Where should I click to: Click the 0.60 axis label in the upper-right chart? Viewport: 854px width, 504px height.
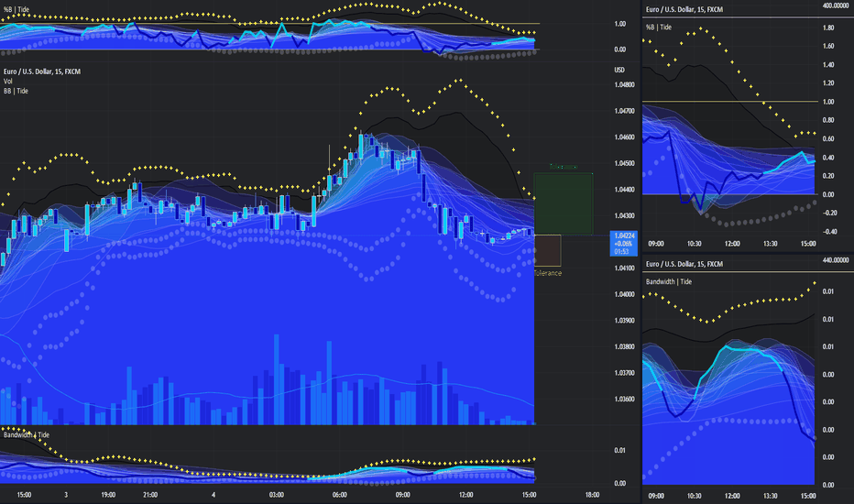827,139
